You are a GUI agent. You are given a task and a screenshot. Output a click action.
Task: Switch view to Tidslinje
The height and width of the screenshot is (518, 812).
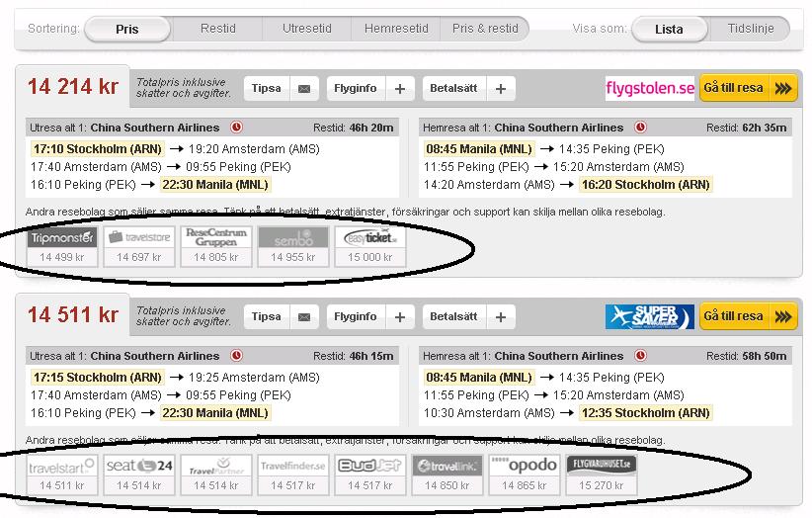[750, 30]
